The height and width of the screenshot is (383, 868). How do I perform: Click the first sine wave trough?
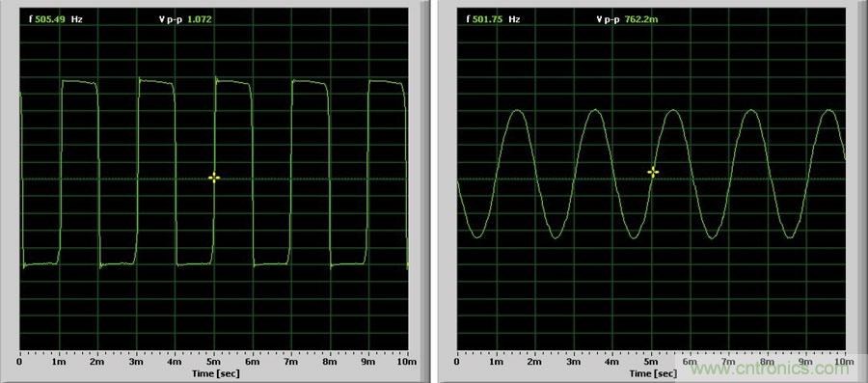(477, 236)
